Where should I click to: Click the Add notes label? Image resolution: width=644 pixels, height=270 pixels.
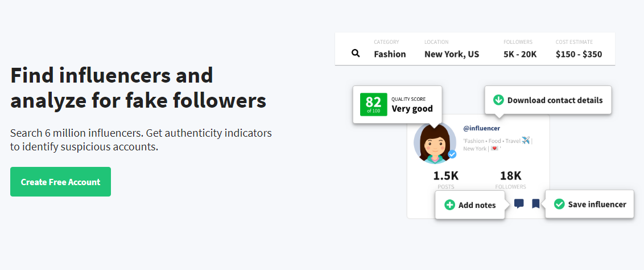click(x=477, y=205)
